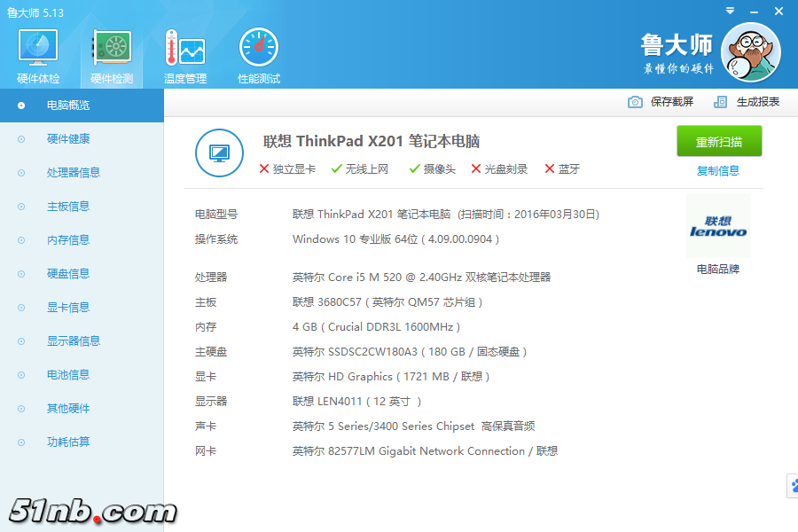
Task: Select the 硬件检测 icon
Action: (x=113, y=53)
